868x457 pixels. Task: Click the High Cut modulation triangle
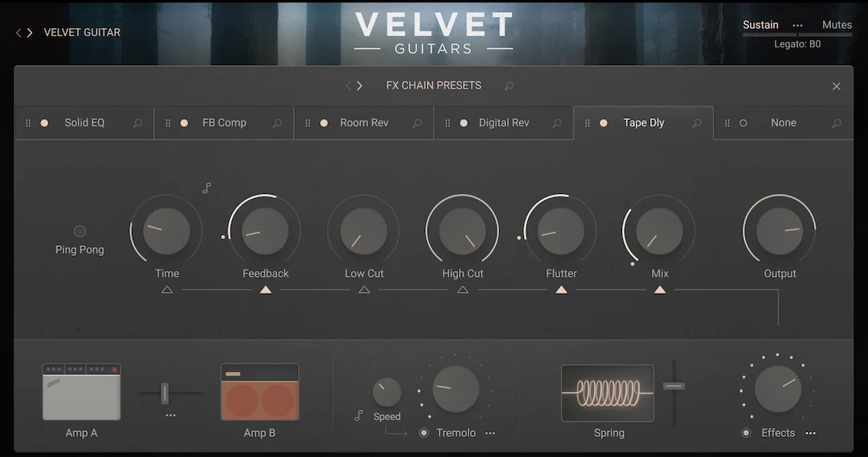(463, 290)
